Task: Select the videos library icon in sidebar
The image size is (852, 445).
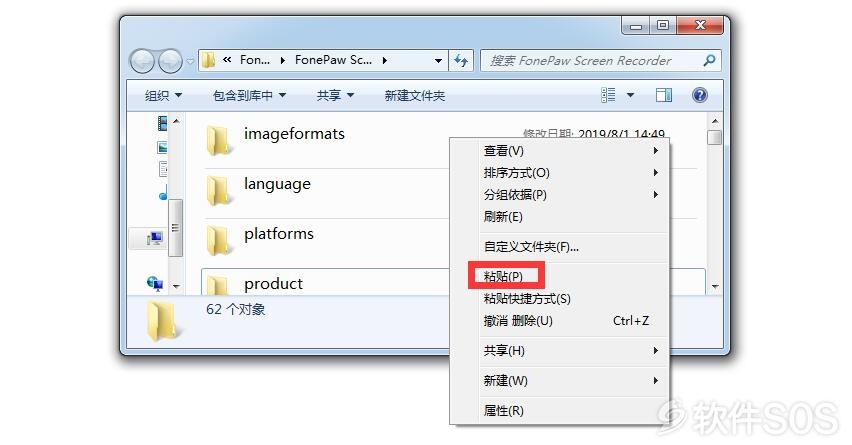Action: [x=162, y=123]
